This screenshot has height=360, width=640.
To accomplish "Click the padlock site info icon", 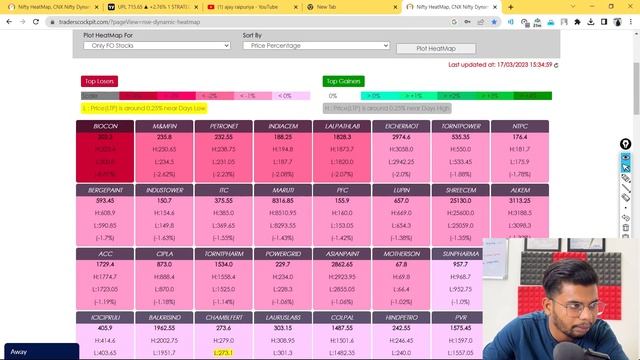I will [x=52, y=22].
